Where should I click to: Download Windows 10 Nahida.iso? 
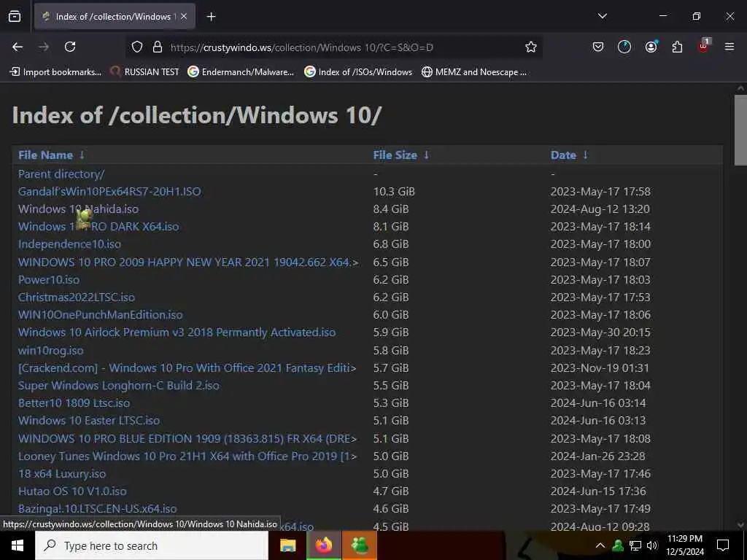(x=79, y=209)
